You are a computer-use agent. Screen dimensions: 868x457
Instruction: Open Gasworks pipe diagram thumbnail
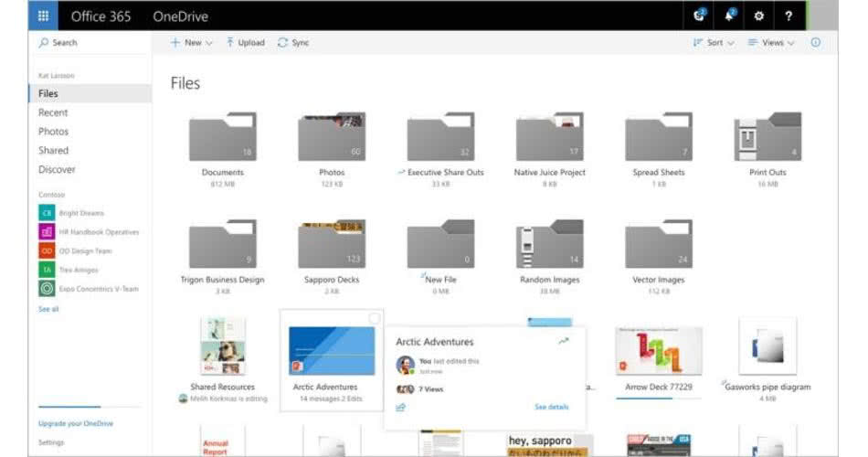tap(767, 346)
